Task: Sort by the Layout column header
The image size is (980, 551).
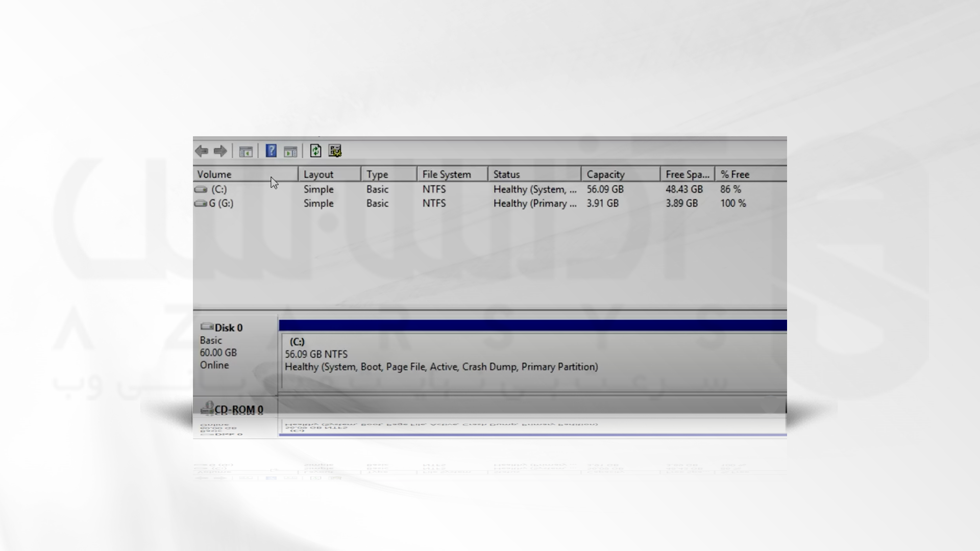Action: (330, 174)
